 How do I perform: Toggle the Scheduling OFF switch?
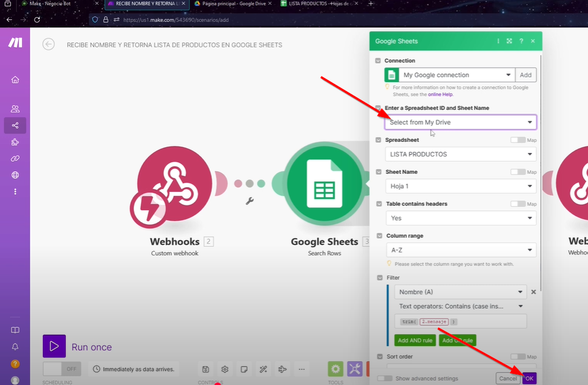pos(62,369)
